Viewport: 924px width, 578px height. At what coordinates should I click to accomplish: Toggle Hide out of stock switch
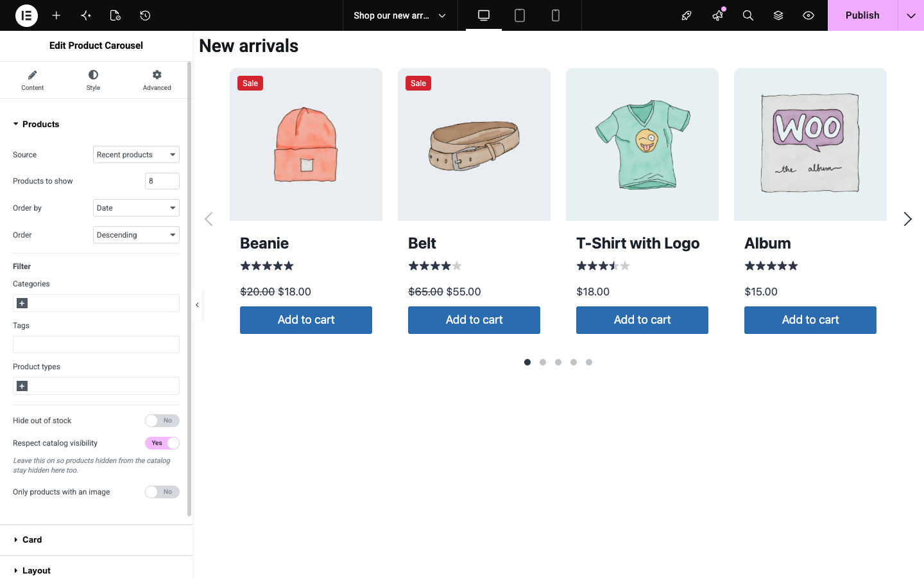tap(162, 421)
